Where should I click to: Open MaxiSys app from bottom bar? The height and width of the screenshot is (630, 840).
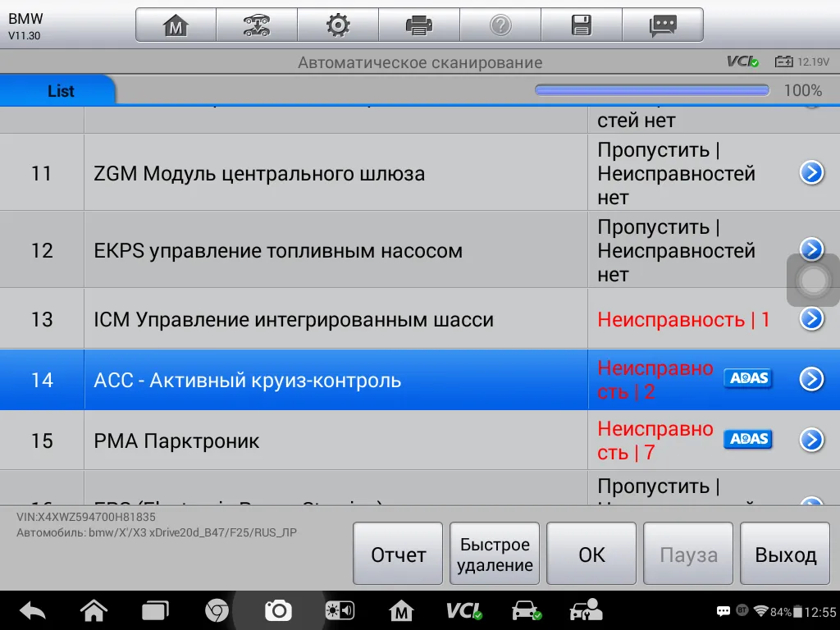click(x=401, y=610)
